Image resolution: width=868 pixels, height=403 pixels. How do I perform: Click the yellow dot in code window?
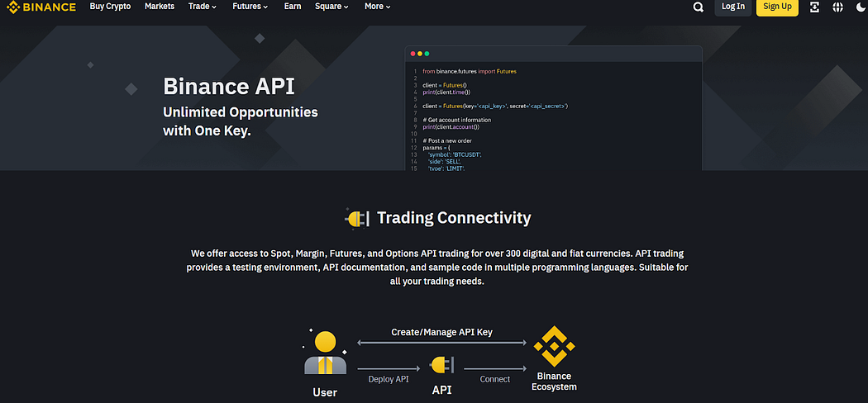point(420,54)
